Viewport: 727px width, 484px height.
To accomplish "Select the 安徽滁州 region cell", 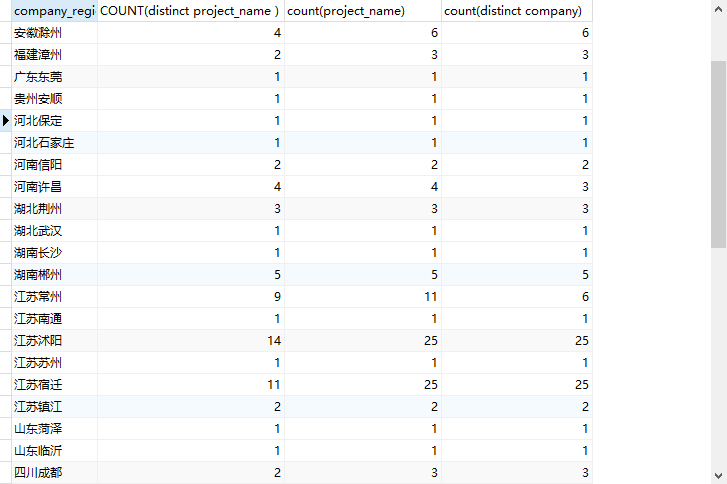I will coord(54,33).
